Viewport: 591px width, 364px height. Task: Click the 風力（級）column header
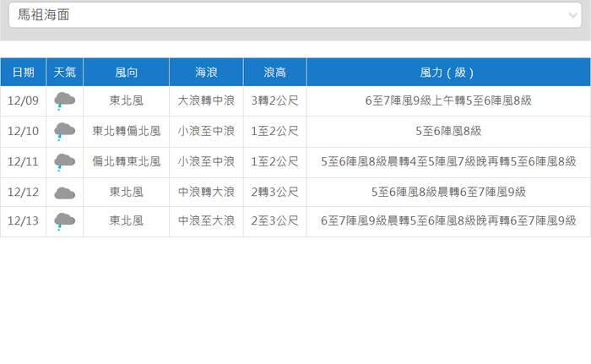[x=448, y=73]
